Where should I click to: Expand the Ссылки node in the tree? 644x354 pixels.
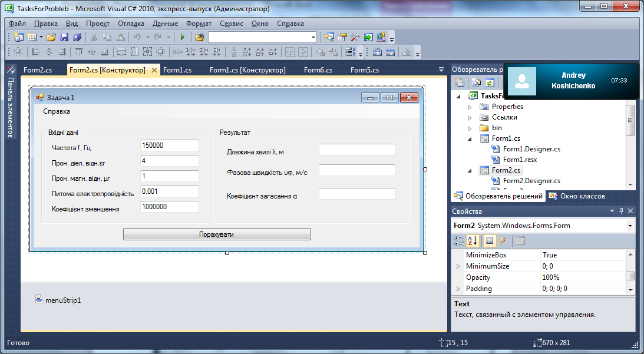pyautogui.click(x=470, y=117)
